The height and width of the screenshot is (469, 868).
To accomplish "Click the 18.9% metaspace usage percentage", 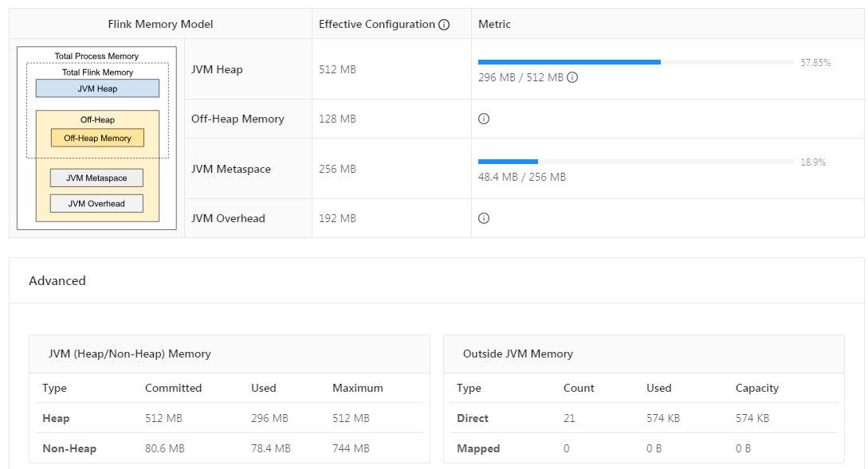I will click(813, 162).
